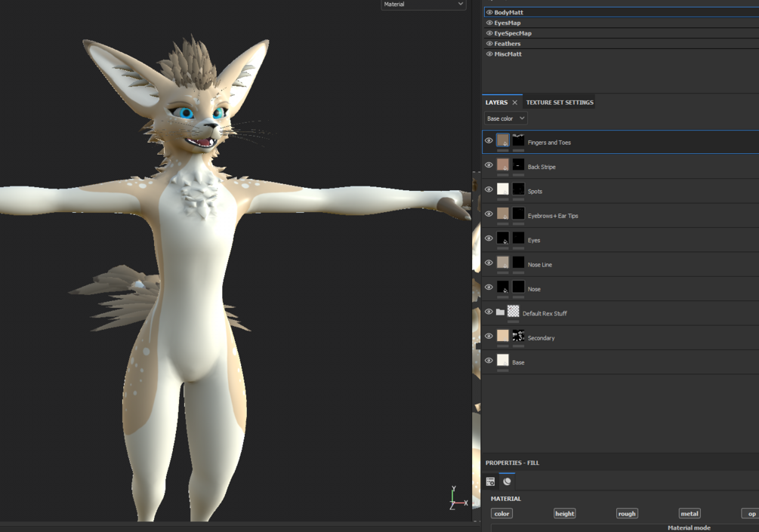Open the Material viewport mode dropdown
This screenshot has width=759, height=532.
point(423,5)
